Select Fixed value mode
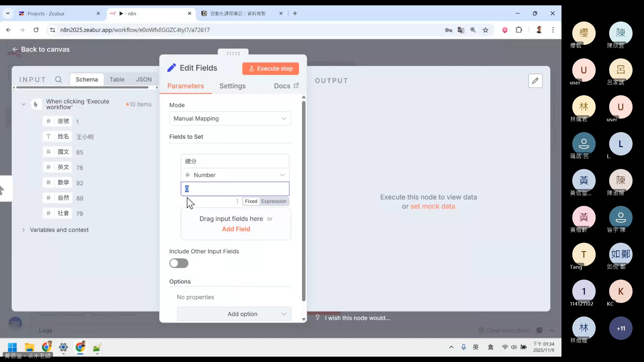 [x=251, y=201]
